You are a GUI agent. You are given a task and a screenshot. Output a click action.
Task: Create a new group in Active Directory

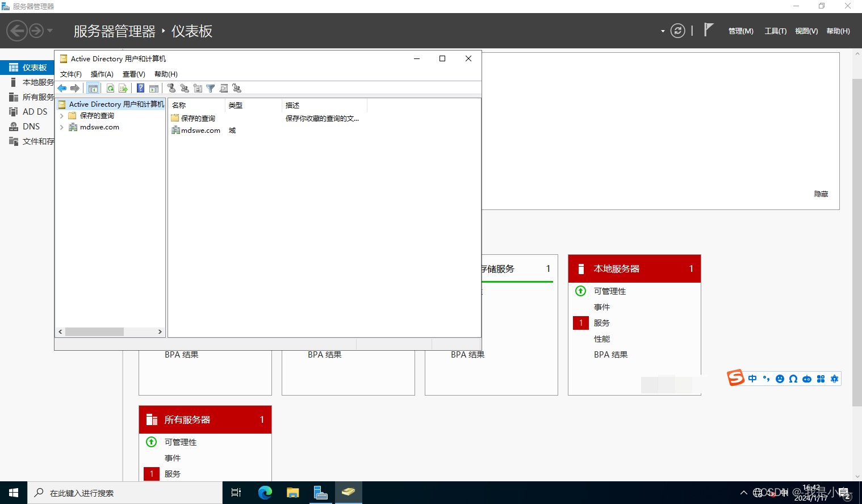point(184,88)
